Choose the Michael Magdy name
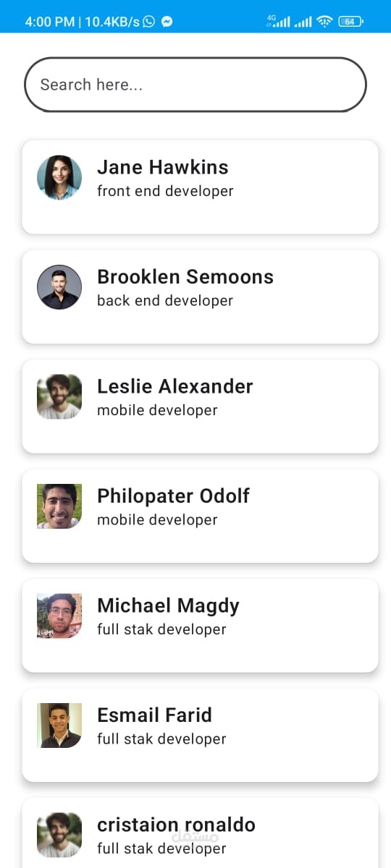 (168, 605)
